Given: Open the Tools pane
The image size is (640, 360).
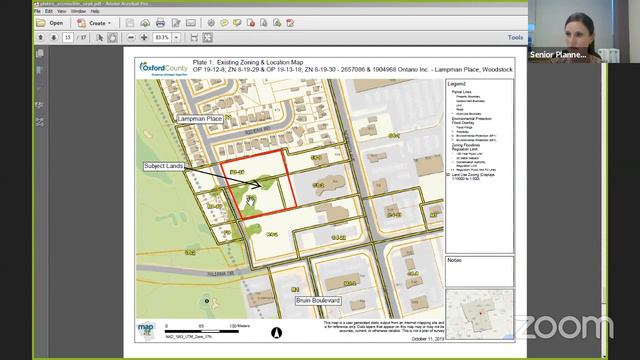Looking at the screenshot, I should click(515, 38).
